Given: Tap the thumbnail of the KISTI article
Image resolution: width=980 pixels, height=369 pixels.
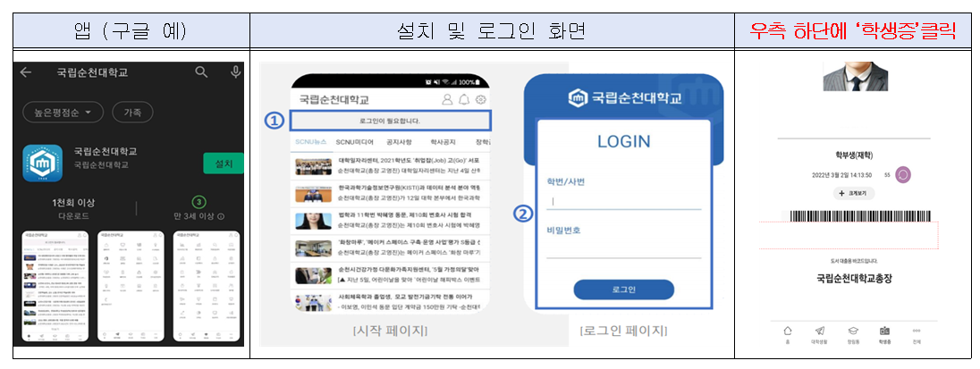Looking at the screenshot, I should point(313,194).
